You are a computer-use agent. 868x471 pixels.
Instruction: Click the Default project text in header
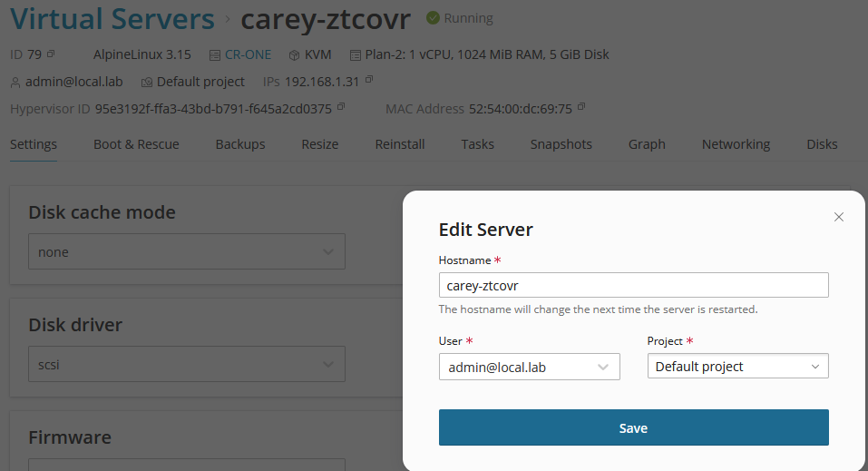[x=200, y=82]
